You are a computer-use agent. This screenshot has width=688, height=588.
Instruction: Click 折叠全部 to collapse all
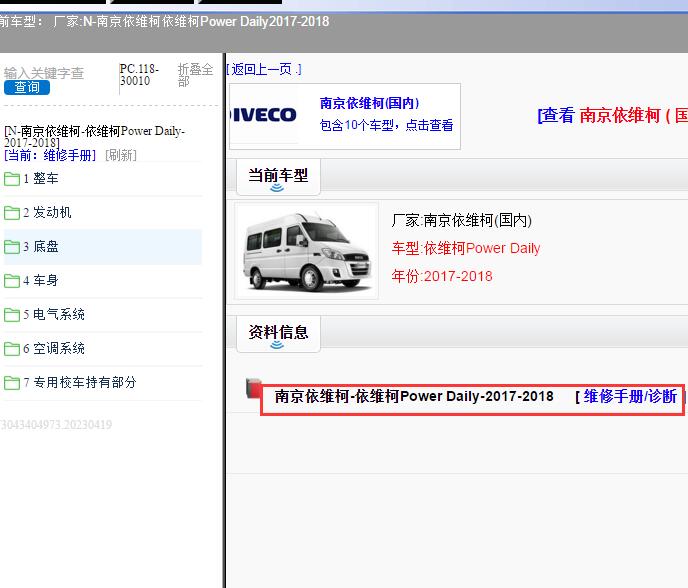pyautogui.click(x=195, y=75)
